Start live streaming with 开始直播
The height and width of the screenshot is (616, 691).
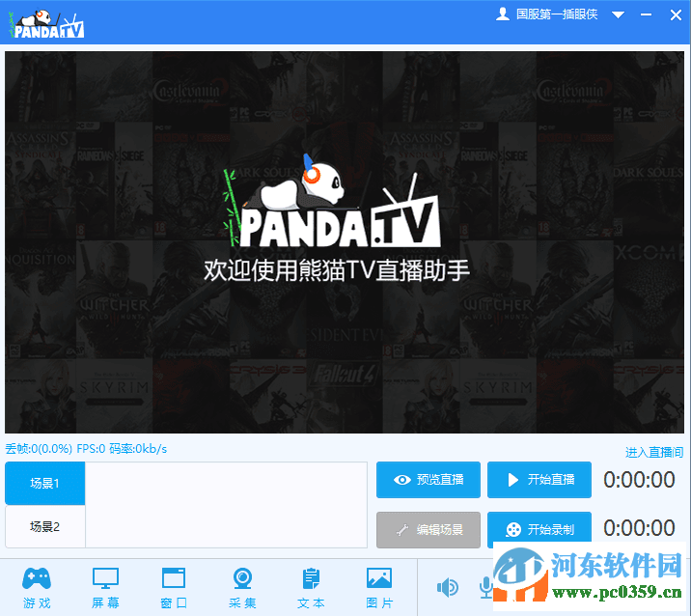(539, 480)
